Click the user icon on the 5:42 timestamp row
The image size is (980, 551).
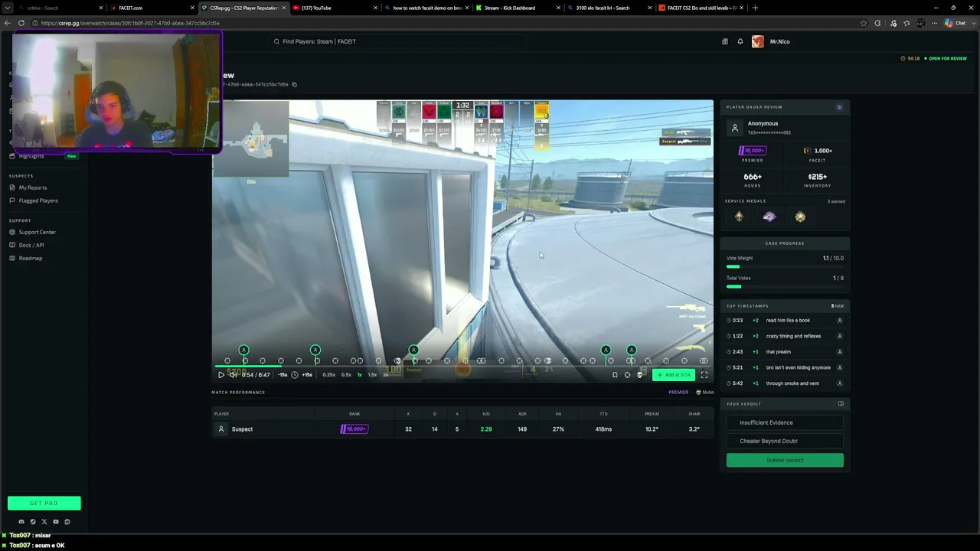coord(840,383)
